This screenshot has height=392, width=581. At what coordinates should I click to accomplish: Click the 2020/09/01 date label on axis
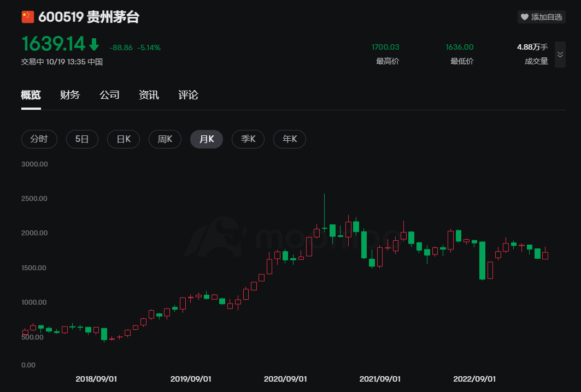(x=285, y=379)
